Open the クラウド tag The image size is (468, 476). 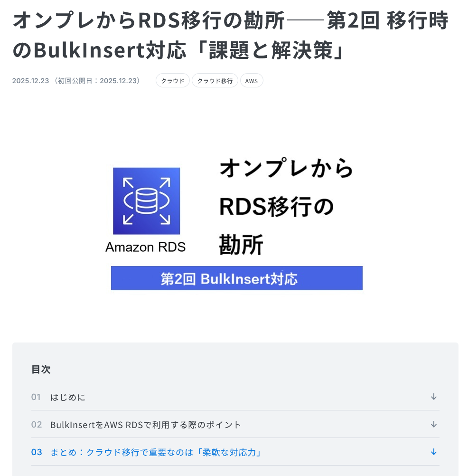tap(173, 81)
